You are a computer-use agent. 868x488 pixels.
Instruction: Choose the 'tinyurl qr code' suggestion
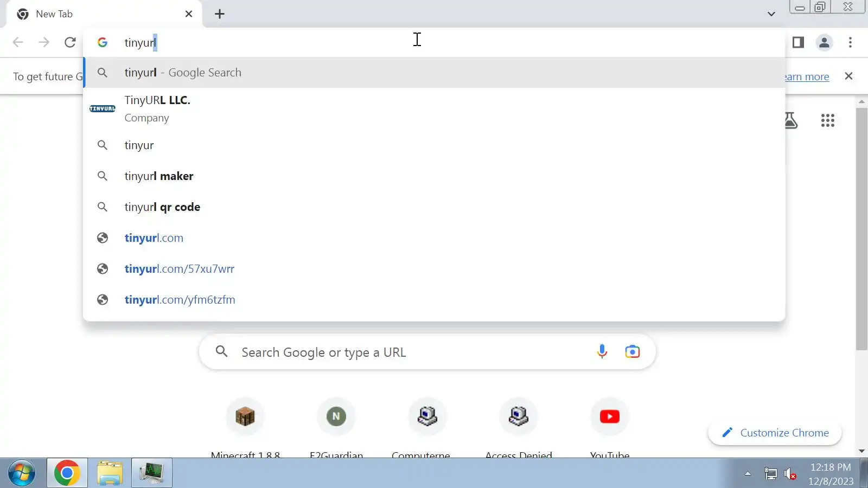click(x=434, y=207)
